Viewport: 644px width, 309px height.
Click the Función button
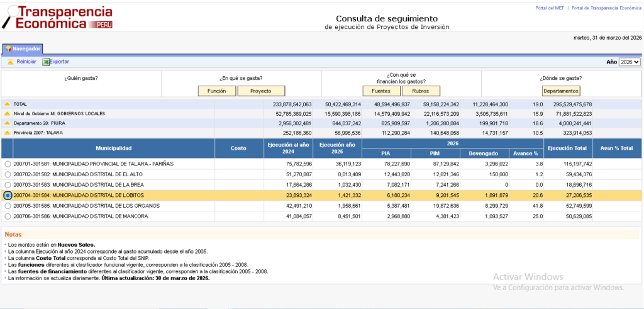tap(217, 91)
